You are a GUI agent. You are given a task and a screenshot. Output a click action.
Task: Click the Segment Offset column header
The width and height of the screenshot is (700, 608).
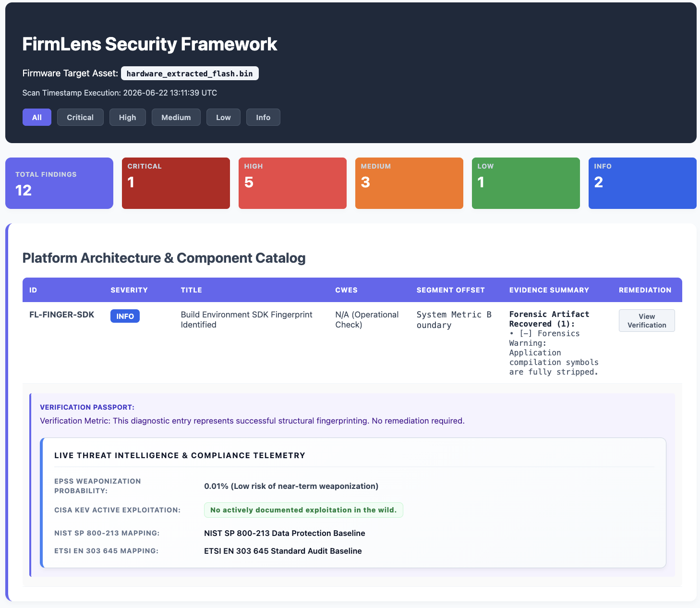tap(450, 290)
